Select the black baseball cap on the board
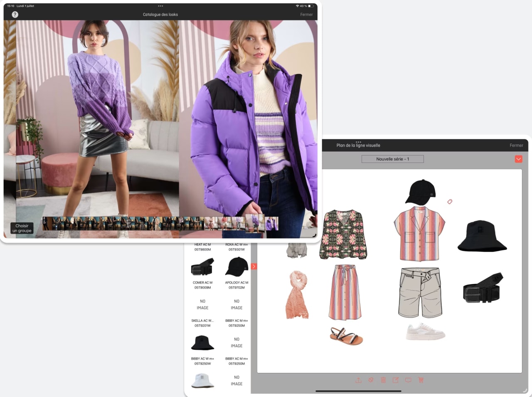 pos(420,192)
